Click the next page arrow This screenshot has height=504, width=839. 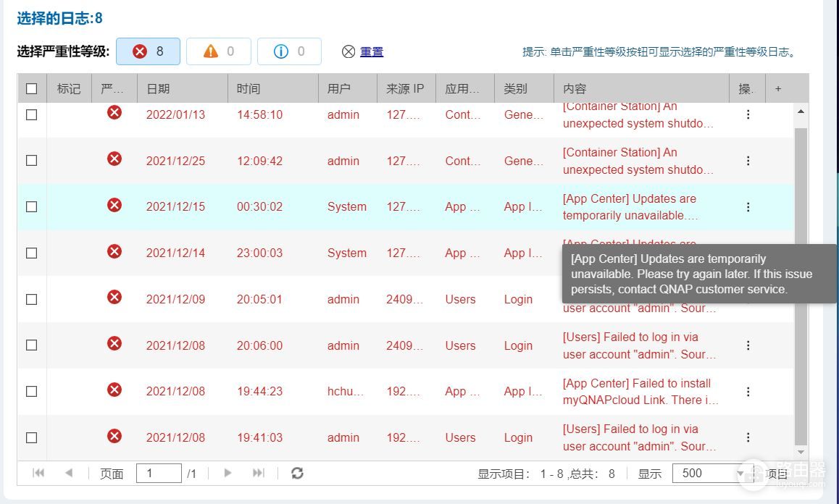tap(228, 473)
